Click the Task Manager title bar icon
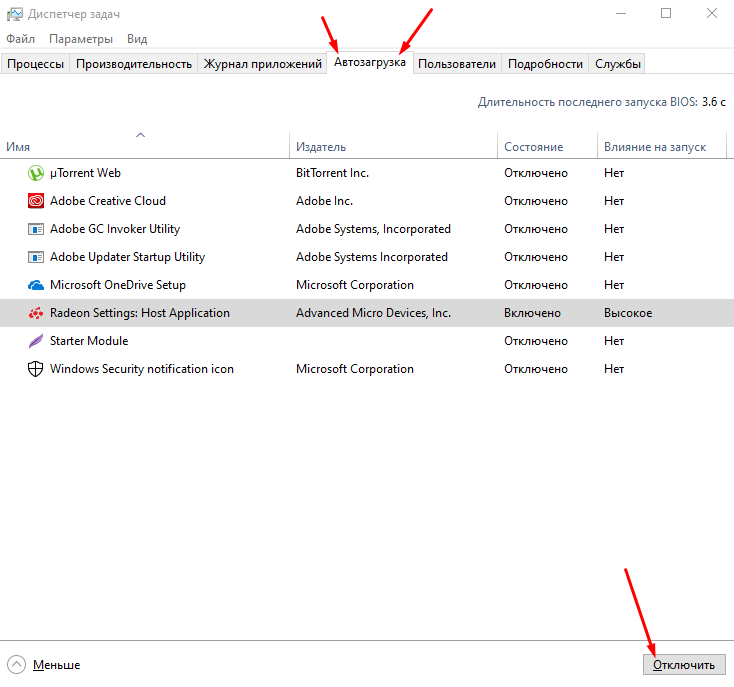Viewport: 734px width, 687px height. pos(14,14)
